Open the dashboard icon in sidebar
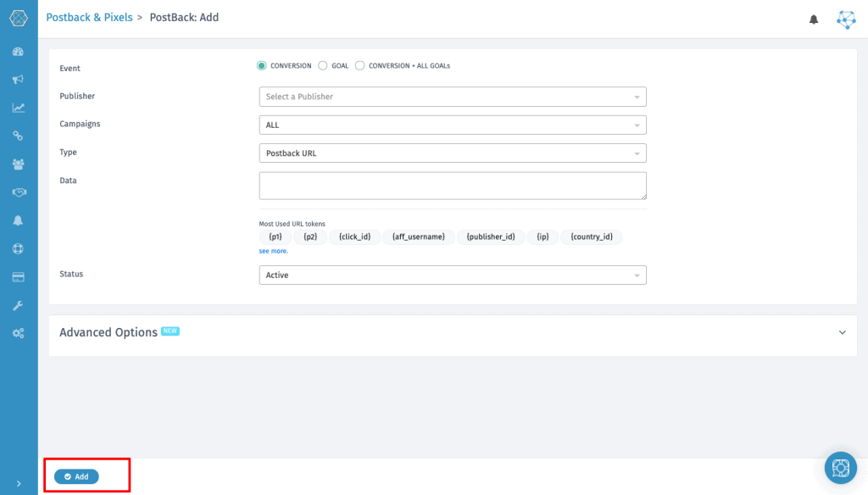Image resolution: width=868 pixels, height=495 pixels. (x=19, y=52)
